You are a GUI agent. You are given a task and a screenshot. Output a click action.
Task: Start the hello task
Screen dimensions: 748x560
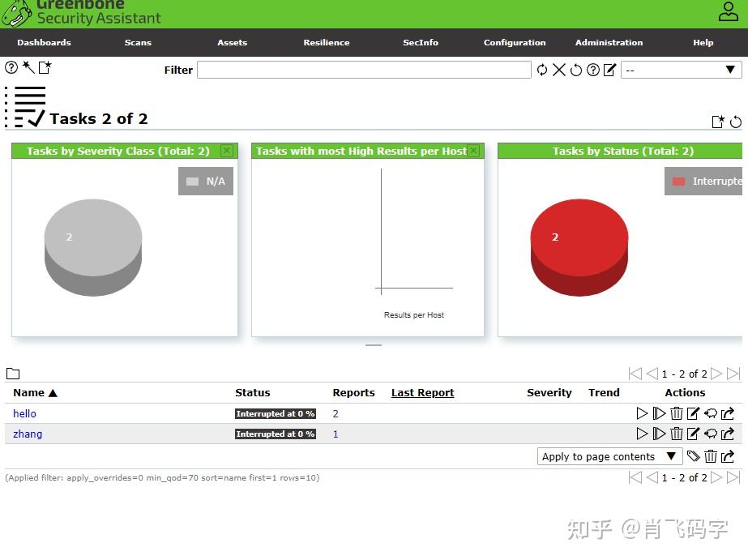[x=641, y=413]
